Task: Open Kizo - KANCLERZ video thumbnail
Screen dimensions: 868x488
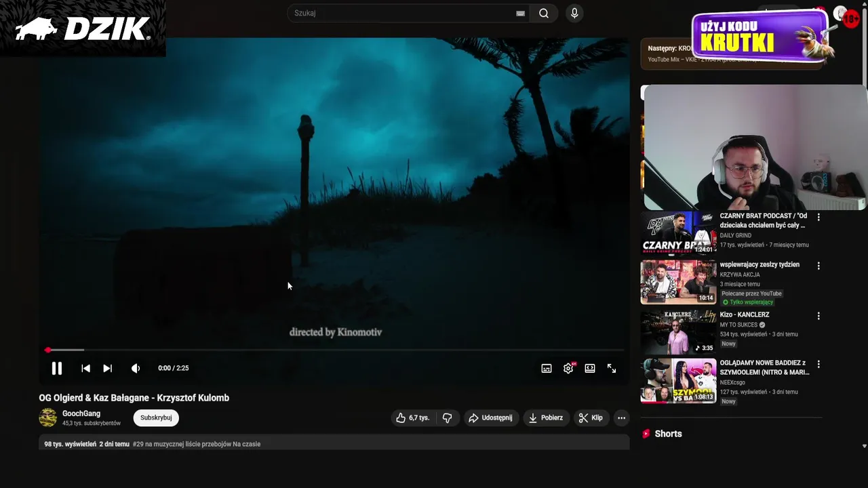Action: [679, 332]
